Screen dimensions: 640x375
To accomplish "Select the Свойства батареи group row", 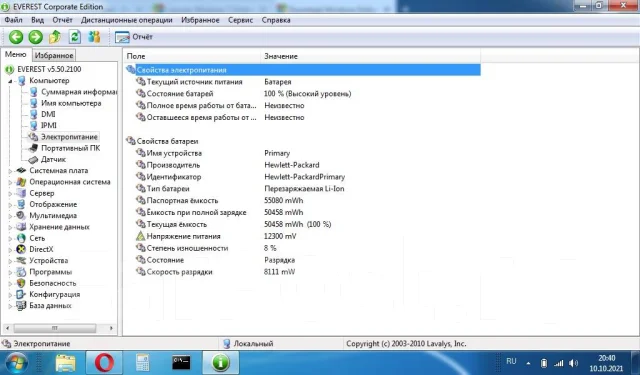I will coord(303,141).
